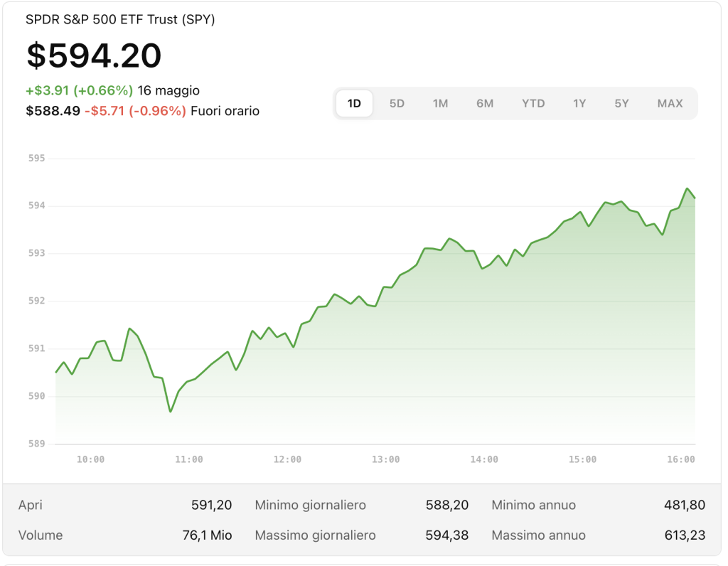Image resolution: width=728 pixels, height=566 pixels.
Task: Switch chart to 1M range
Action: (x=440, y=103)
